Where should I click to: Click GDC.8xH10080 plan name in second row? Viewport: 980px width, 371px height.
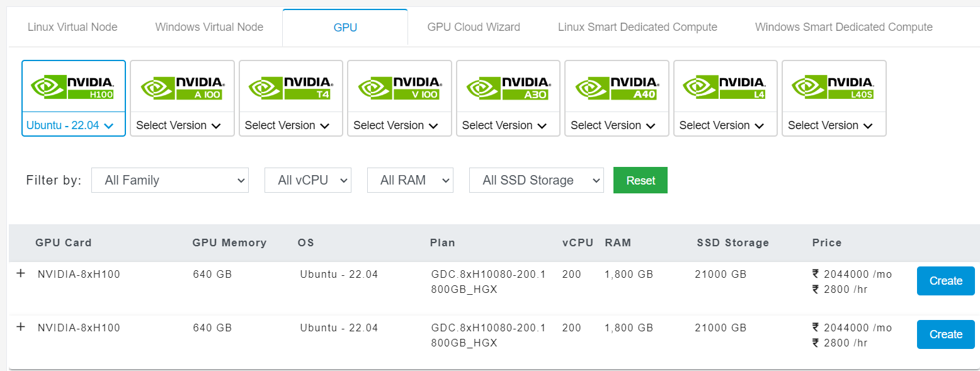[489, 336]
